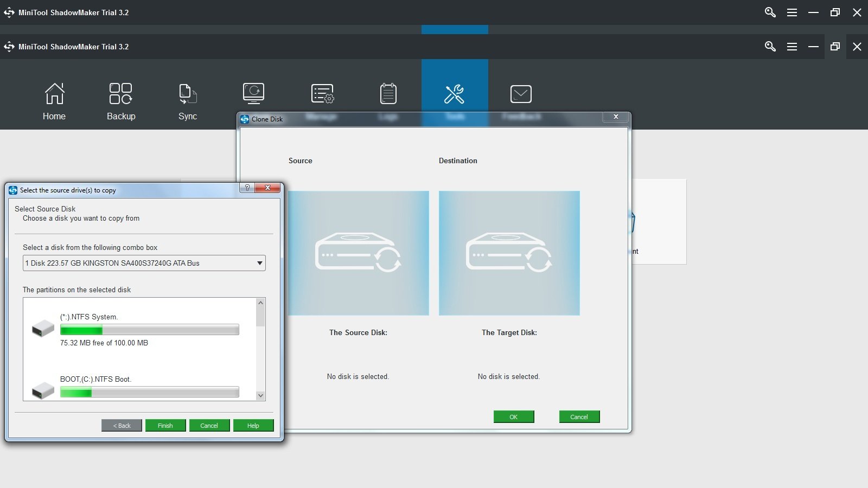Viewport: 868px width, 488px height.
Task: Select the Tools wrench icon
Action: [455, 94]
